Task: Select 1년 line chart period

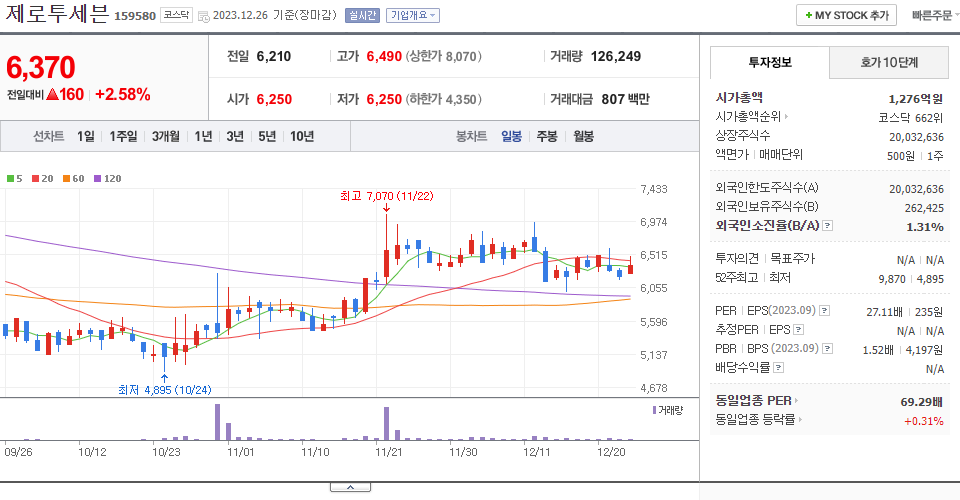Action: pyautogui.click(x=203, y=136)
